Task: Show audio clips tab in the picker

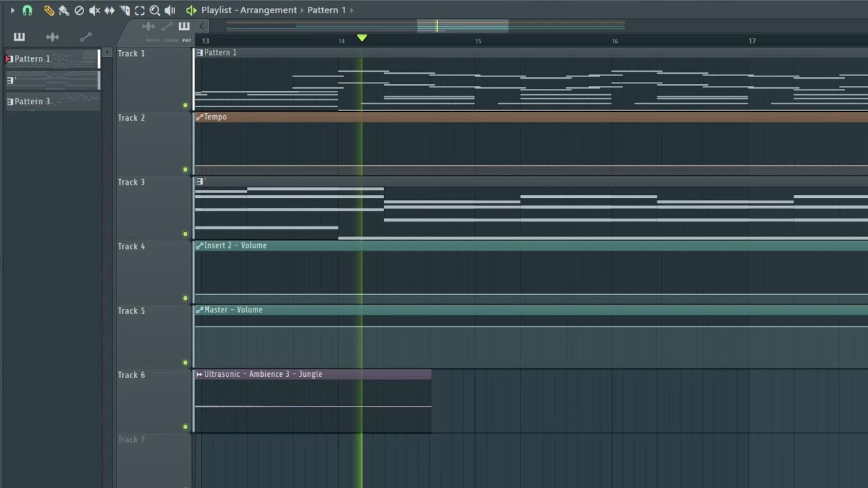Action: point(52,37)
